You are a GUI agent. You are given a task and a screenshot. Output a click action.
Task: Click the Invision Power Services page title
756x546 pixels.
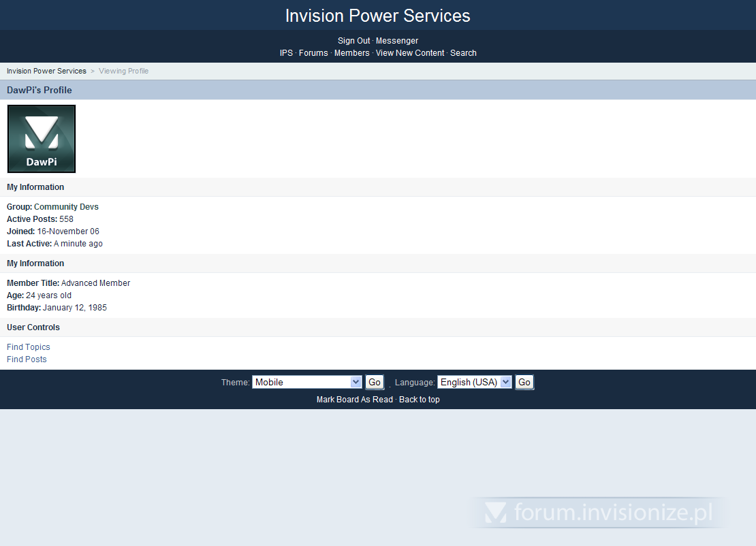[377, 16]
